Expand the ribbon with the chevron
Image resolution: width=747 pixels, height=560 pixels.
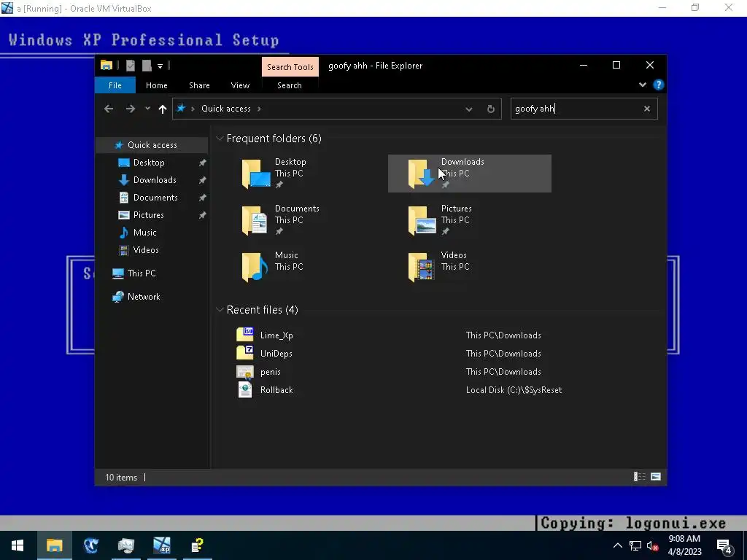(642, 85)
